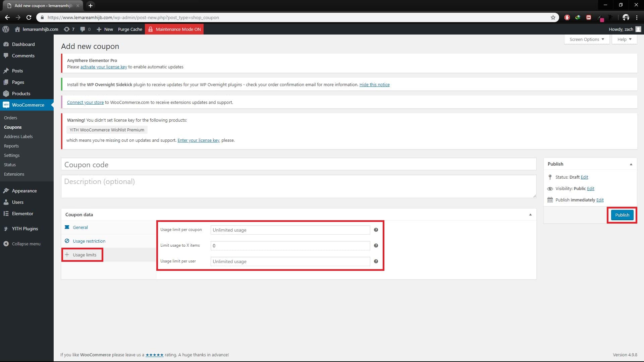Screen dimensions: 644x362
Task: Click help icon for Usage limit per coupon
Action: coord(376,230)
